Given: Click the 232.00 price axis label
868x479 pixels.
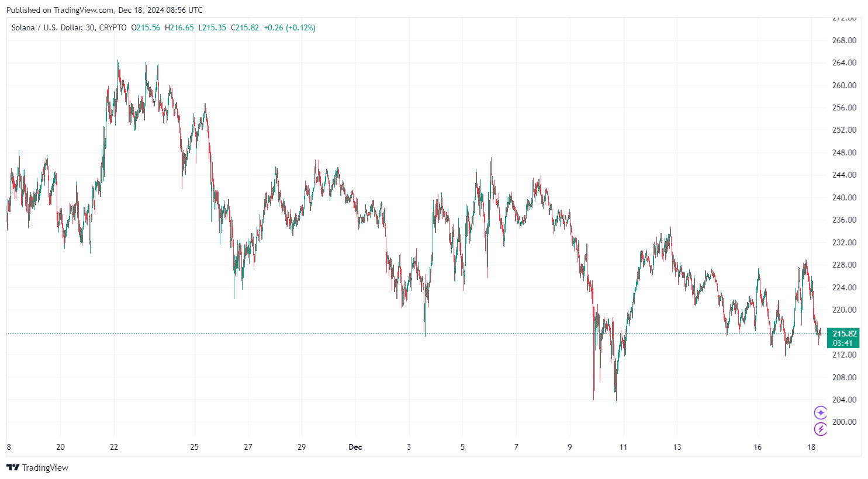Looking at the screenshot, I should click(x=844, y=242).
